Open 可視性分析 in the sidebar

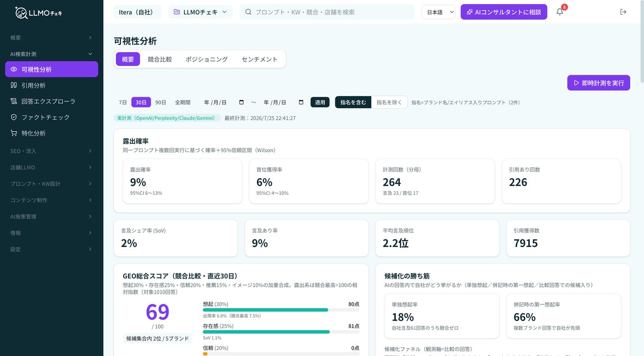coord(52,70)
